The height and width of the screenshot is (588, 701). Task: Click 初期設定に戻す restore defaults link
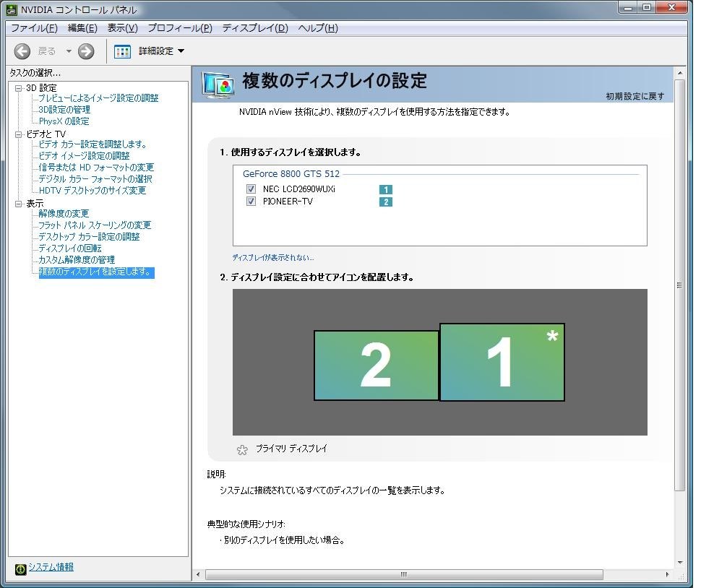coord(635,96)
